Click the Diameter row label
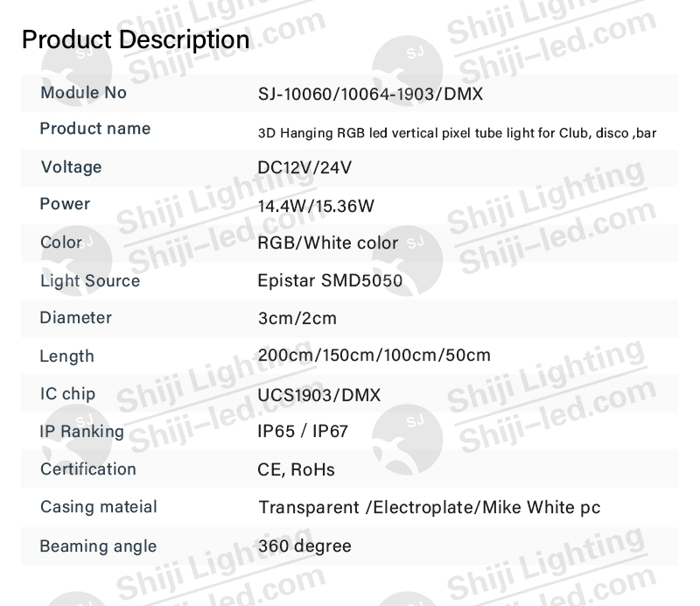Screen dimensions: 700x606 point(76,318)
